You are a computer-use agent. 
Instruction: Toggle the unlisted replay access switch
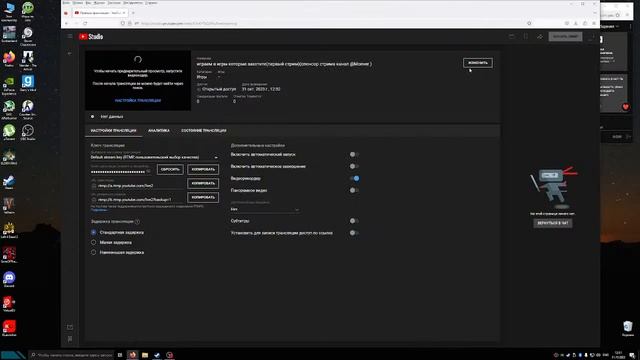coord(354,233)
